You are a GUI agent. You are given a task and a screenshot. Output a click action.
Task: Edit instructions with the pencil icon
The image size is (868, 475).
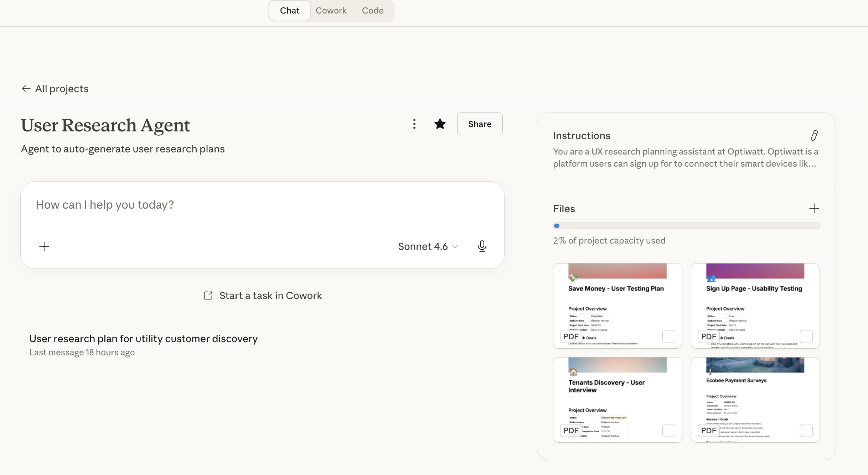814,136
